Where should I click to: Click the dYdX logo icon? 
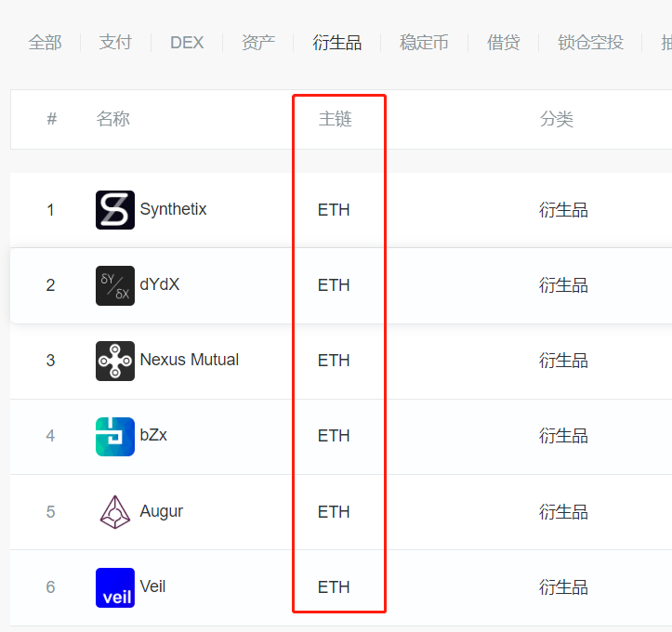click(x=115, y=285)
